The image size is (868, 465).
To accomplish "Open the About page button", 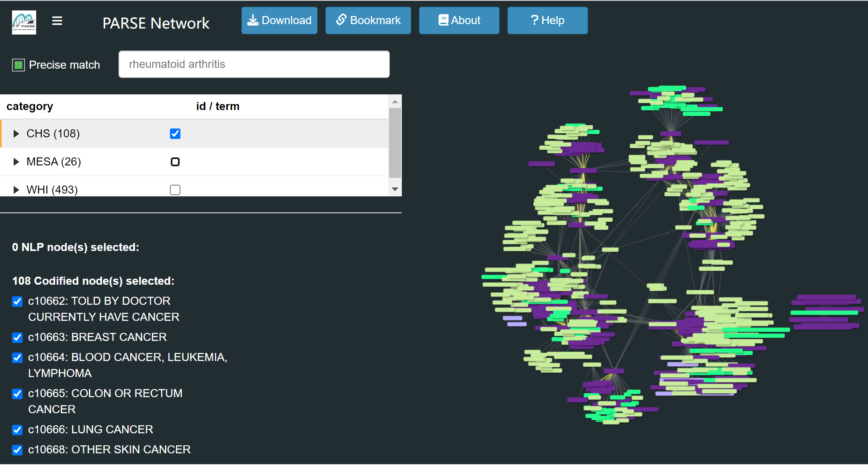I will (x=459, y=20).
